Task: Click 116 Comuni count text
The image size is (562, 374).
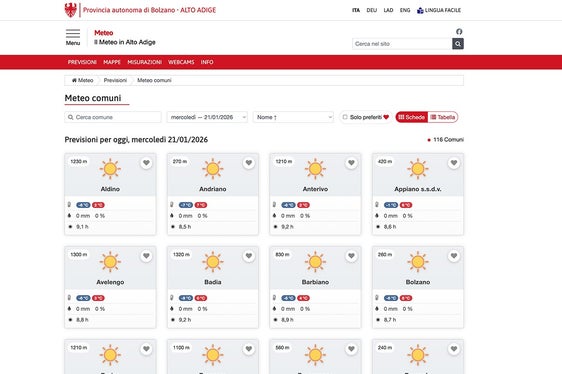Action: [x=448, y=139]
